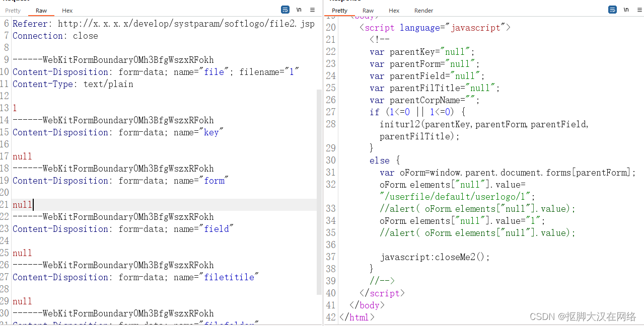Click 'var parentField="null";' response line
The width and height of the screenshot is (644, 326).
click(427, 76)
